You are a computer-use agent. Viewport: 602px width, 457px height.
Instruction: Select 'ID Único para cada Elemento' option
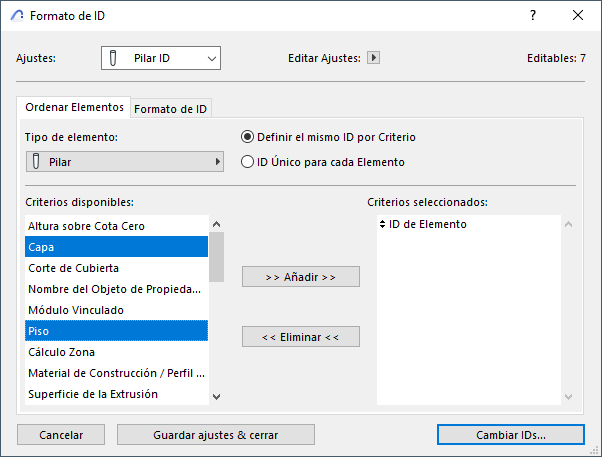coord(248,161)
